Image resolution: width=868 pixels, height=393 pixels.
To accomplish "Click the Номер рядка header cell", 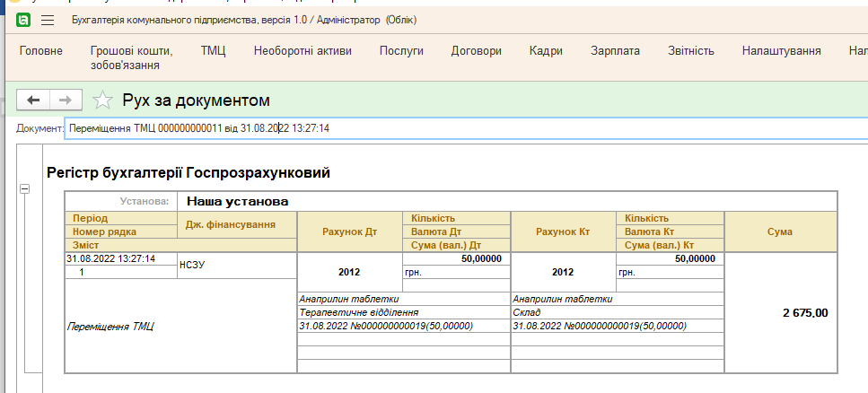I will (x=121, y=231).
